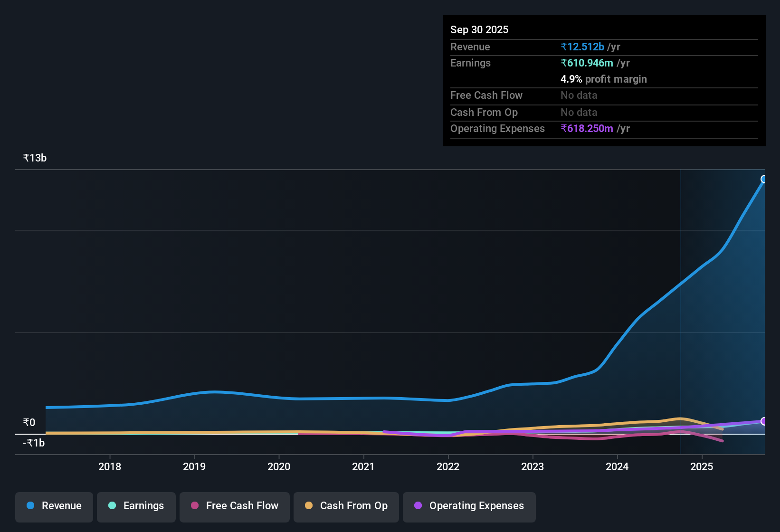Open the profit margin breakdown

(603, 79)
